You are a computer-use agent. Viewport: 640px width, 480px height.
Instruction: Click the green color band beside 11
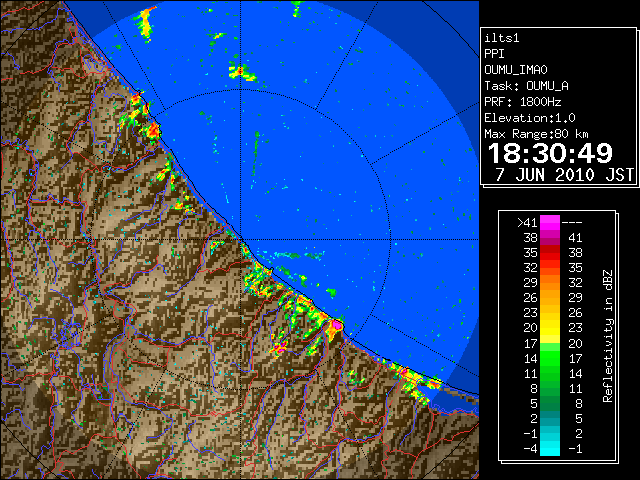click(550, 373)
